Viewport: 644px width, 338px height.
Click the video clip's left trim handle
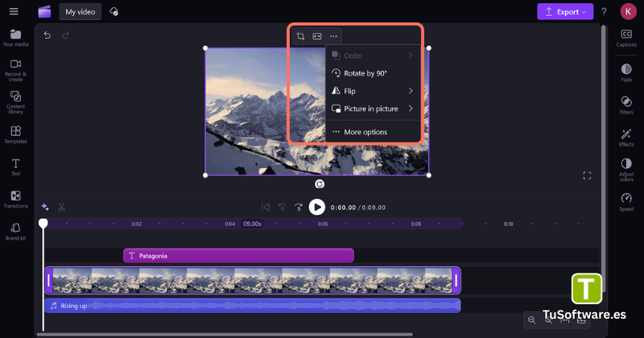[x=48, y=281]
